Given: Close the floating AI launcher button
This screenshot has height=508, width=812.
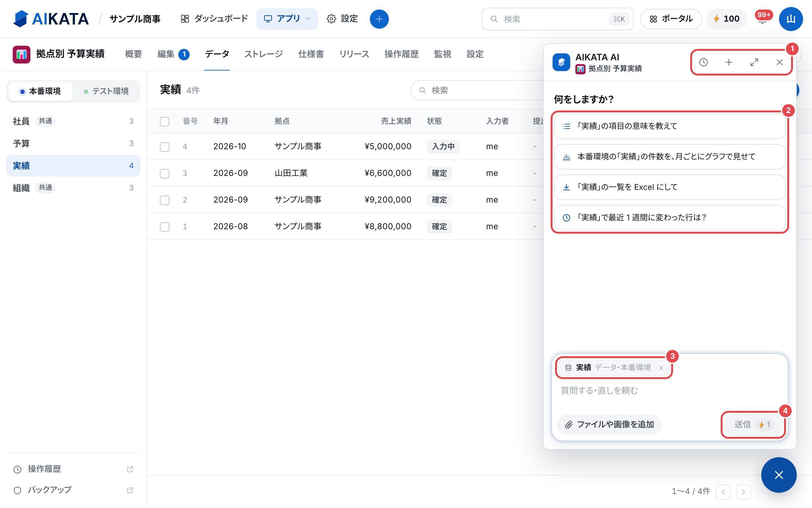Looking at the screenshot, I should 779,475.
